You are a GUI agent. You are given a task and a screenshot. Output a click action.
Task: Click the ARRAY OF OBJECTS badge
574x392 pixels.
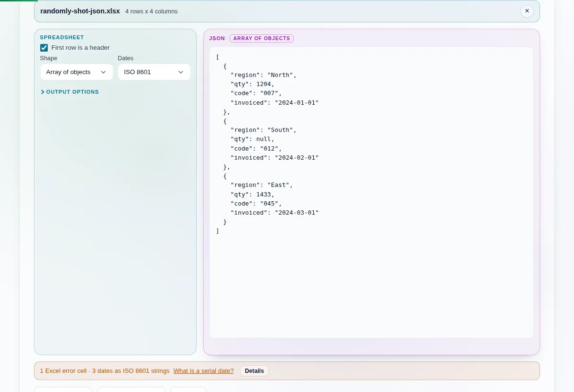[262, 38]
